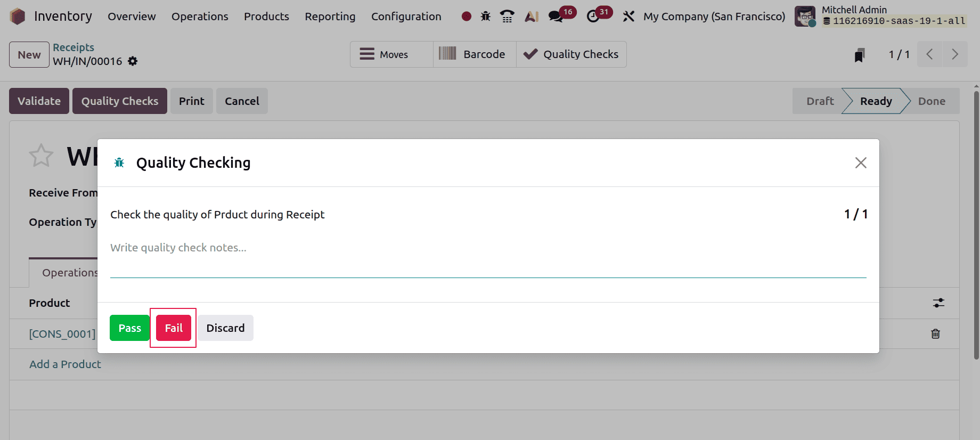The width and height of the screenshot is (980, 440).
Task: Click the text "Check the quality of Prduct during Receipt"
Action: pyautogui.click(x=217, y=215)
